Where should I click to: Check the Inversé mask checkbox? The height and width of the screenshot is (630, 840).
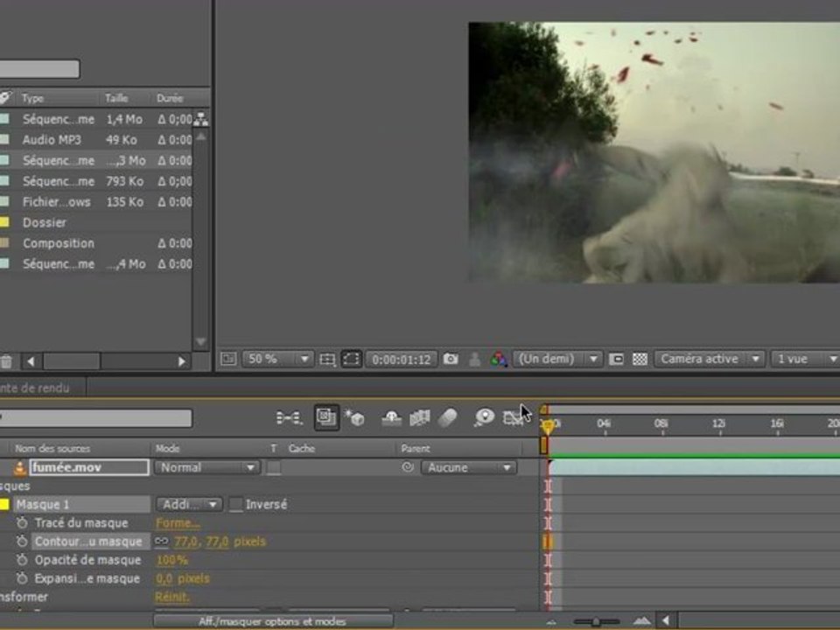(235, 505)
